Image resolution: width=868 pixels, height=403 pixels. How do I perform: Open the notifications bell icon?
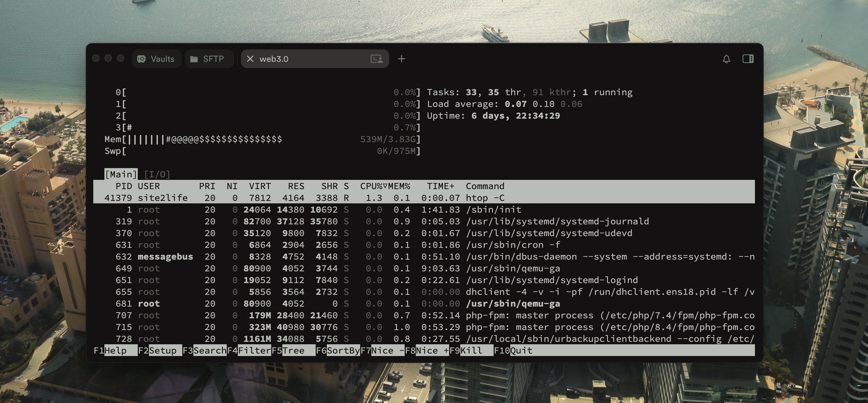click(x=726, y=59)
